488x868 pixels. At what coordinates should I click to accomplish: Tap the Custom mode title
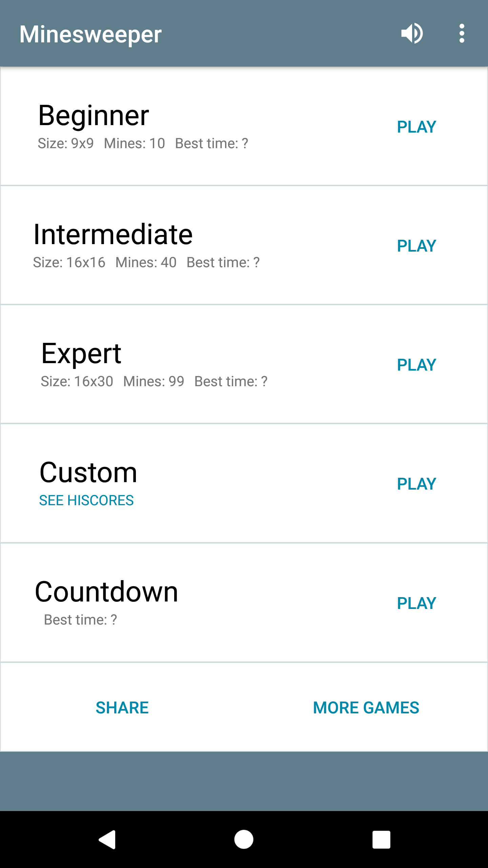(x=88, y=473)
